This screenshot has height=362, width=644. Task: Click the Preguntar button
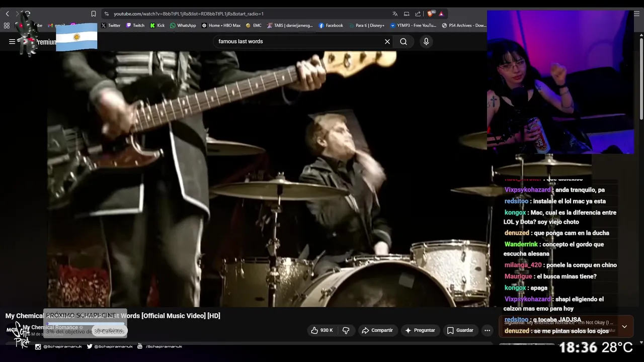[420, 330]
